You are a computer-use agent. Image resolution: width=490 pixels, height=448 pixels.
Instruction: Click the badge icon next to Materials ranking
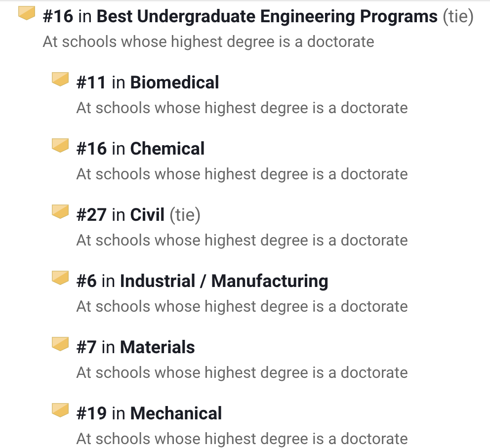click(60, 344)
